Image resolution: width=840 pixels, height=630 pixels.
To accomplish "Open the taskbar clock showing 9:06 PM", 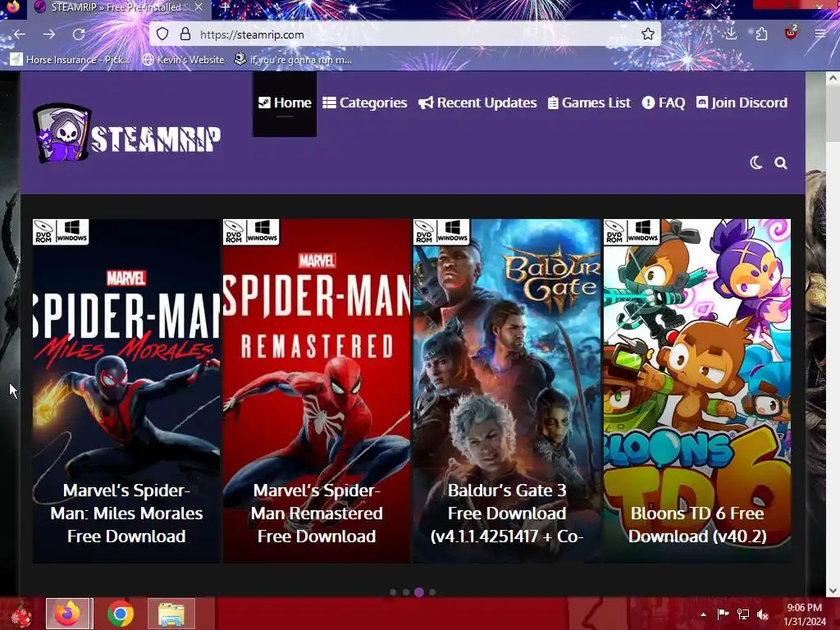I will (x=805, y=614).
